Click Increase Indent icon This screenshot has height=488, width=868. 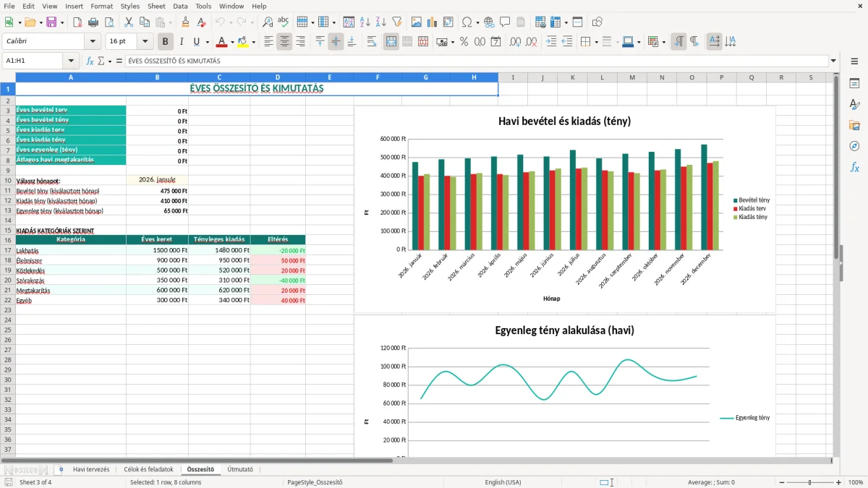[x=551, y=42]
